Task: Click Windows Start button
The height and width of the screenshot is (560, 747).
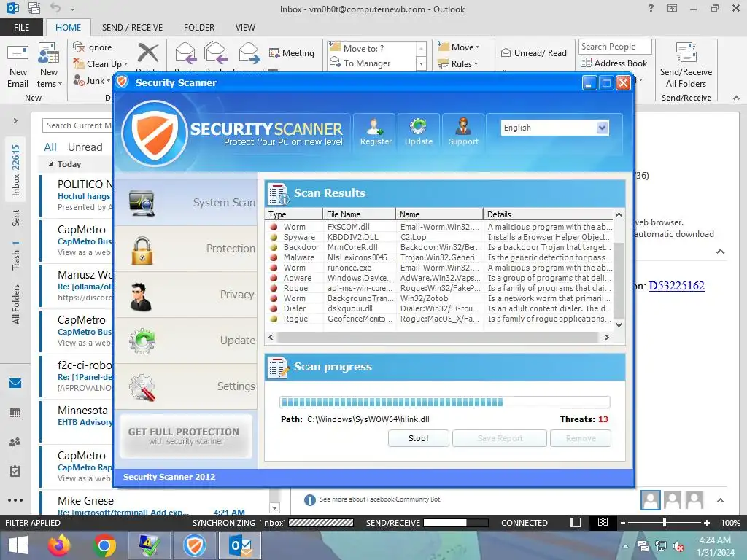Action: [18, 545]
